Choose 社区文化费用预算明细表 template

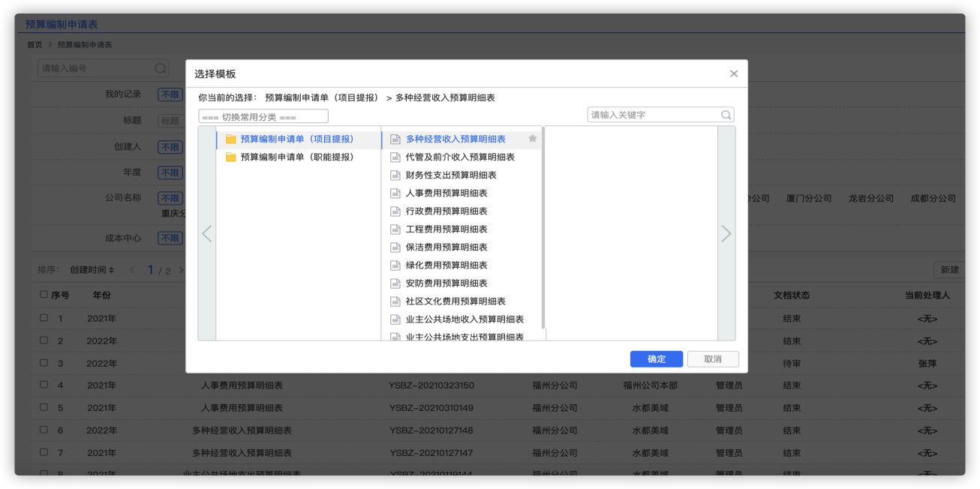pos(455,301)
